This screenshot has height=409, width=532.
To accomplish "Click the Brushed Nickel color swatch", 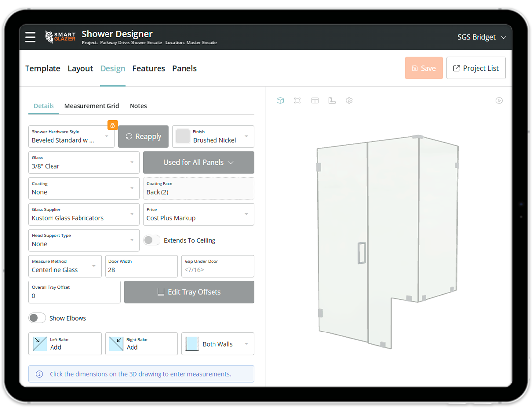I will coord(183,136).
